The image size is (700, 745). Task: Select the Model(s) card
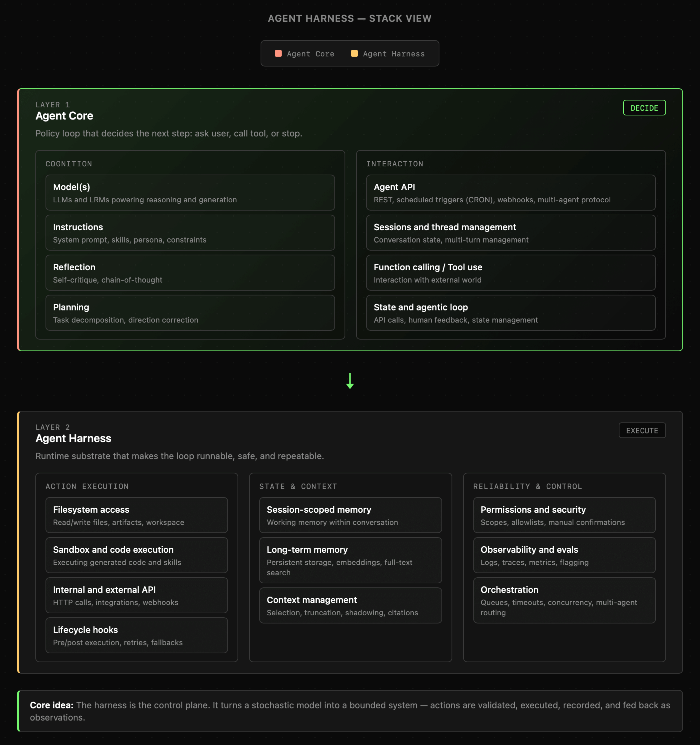[190, 193]
